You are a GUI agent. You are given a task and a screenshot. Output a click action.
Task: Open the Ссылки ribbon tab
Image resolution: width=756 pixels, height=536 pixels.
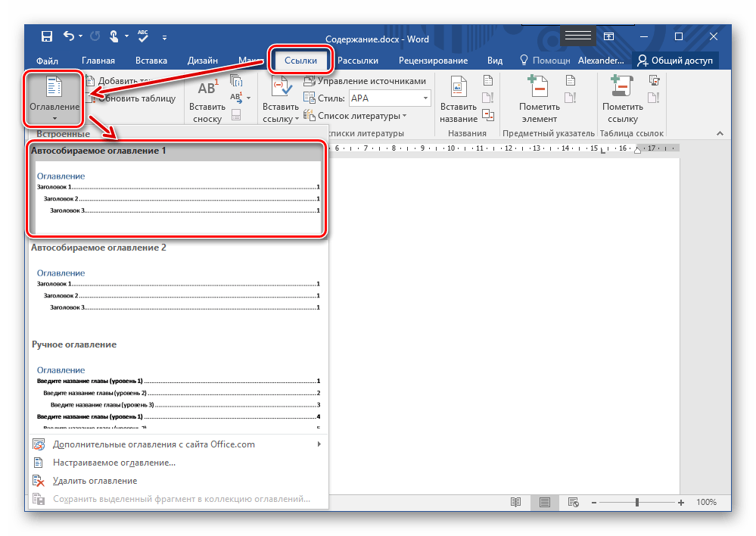[x=300, y=61]
